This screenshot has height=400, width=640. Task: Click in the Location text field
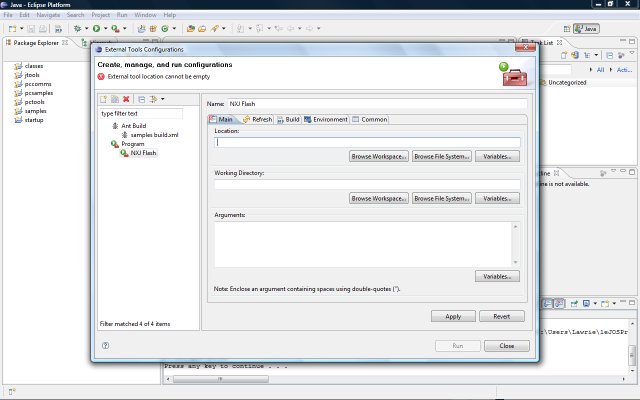tap(367, 142)
